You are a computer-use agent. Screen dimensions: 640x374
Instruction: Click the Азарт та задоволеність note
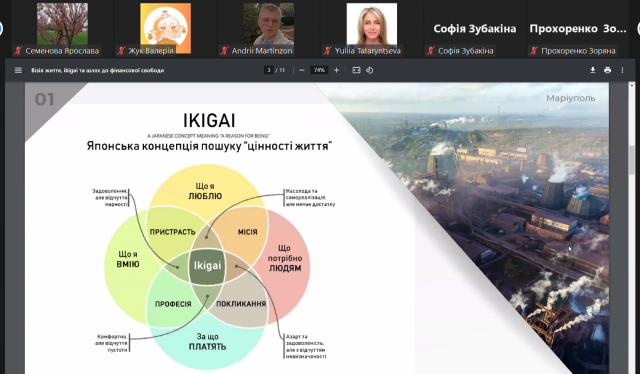point(306,347)
